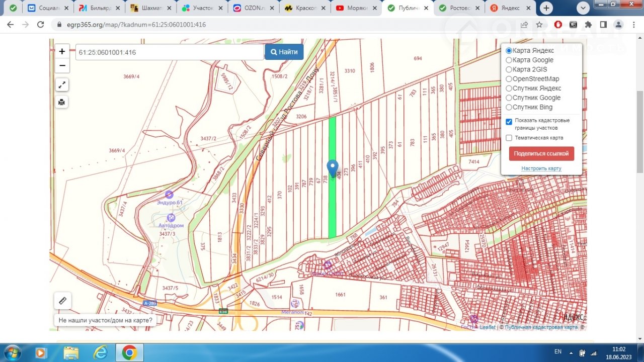
Task: Click the Поделиться ссылкой button
Action: point(541,154)
